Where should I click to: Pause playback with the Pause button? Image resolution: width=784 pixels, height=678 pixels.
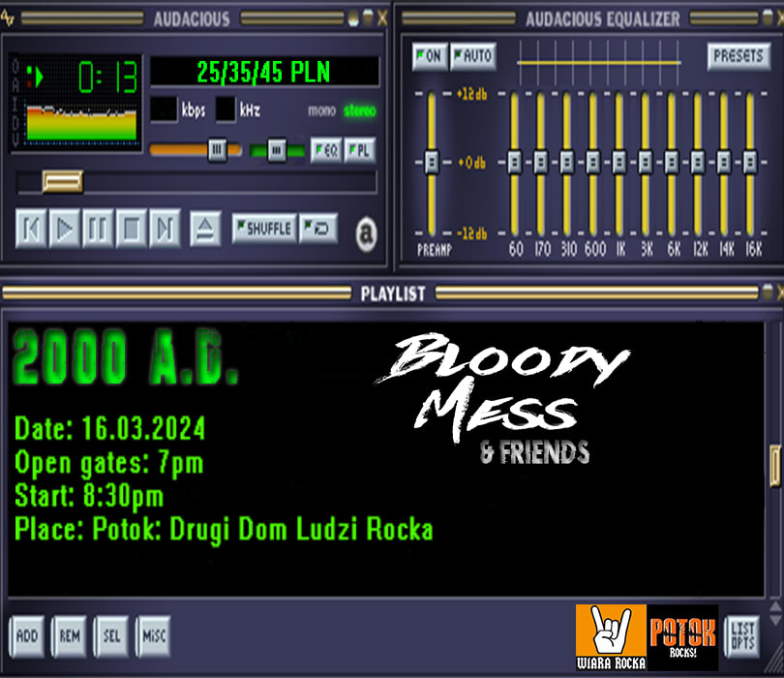(x=98, y=229)
